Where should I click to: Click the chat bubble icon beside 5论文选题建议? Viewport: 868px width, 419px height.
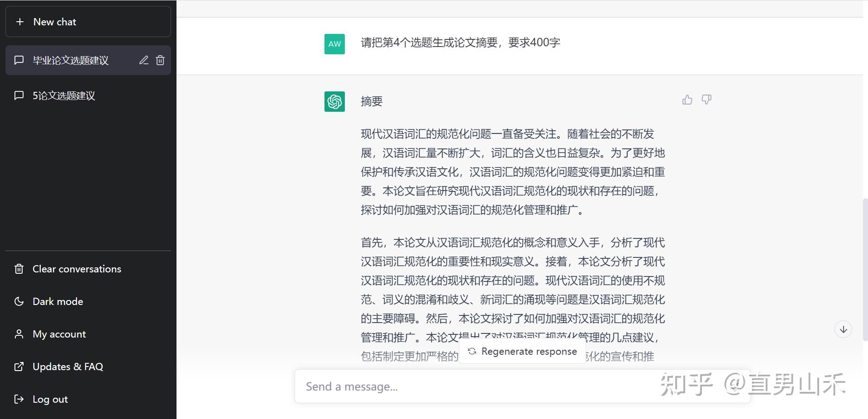pyautogui.click(x=19, y=95)
